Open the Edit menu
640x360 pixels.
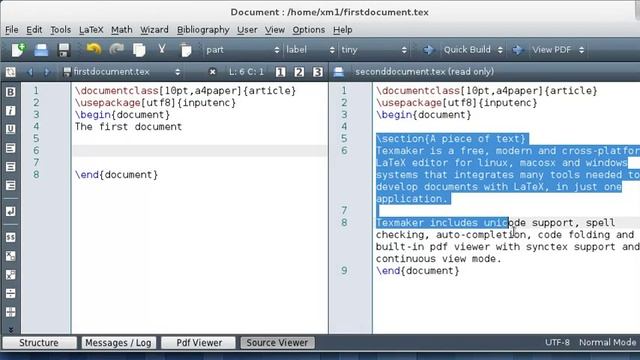pos(34,30)
